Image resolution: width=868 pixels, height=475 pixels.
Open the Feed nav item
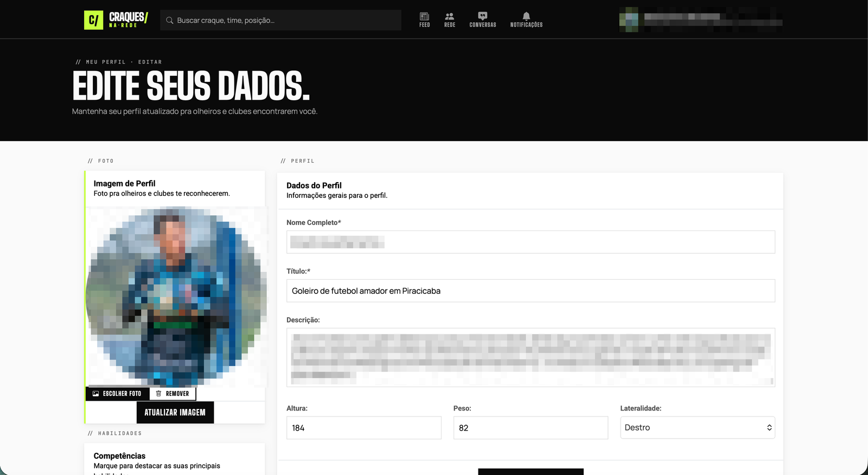[424, 20]
